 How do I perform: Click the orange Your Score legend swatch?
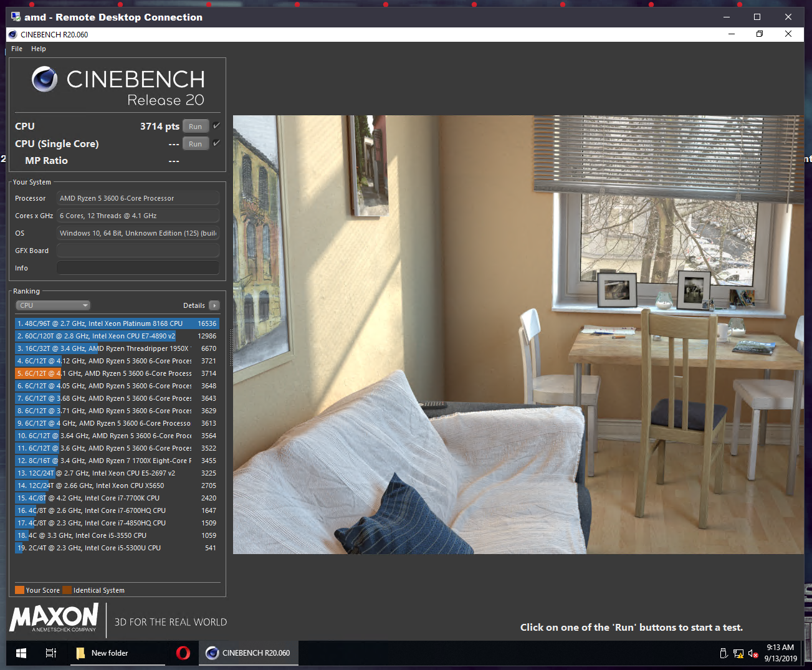point(20,590)
